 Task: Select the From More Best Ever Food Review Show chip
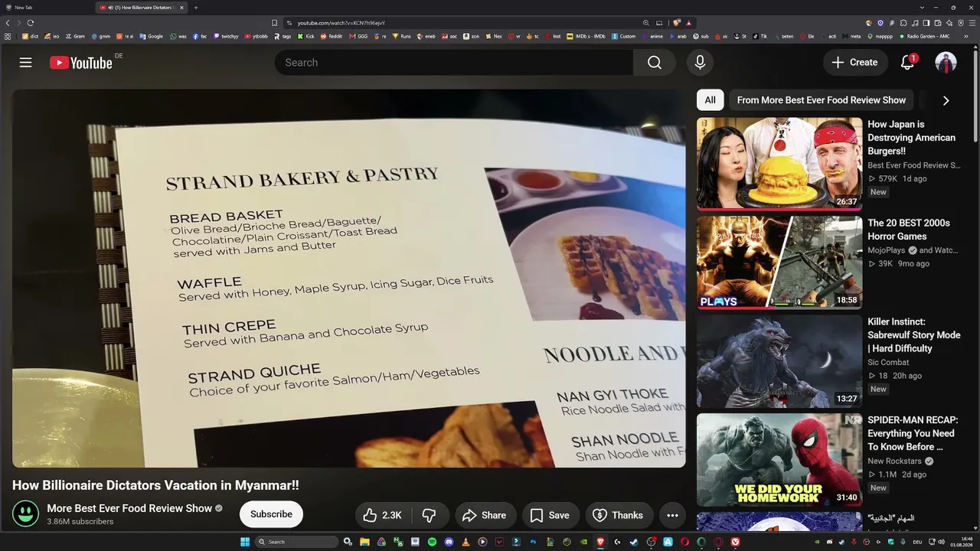[822, 100]
